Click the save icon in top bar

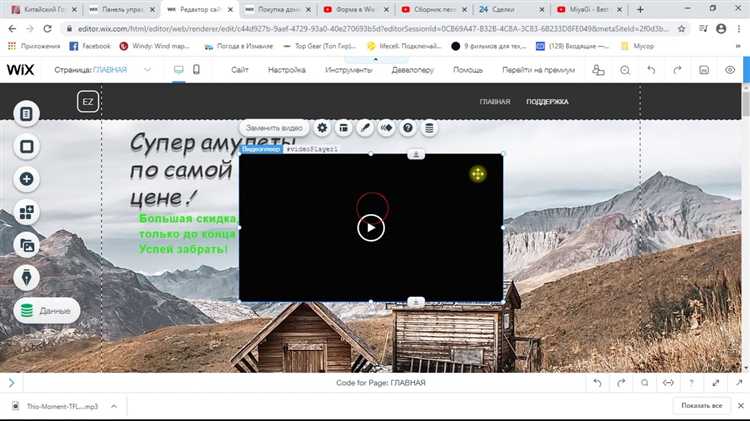704,70
